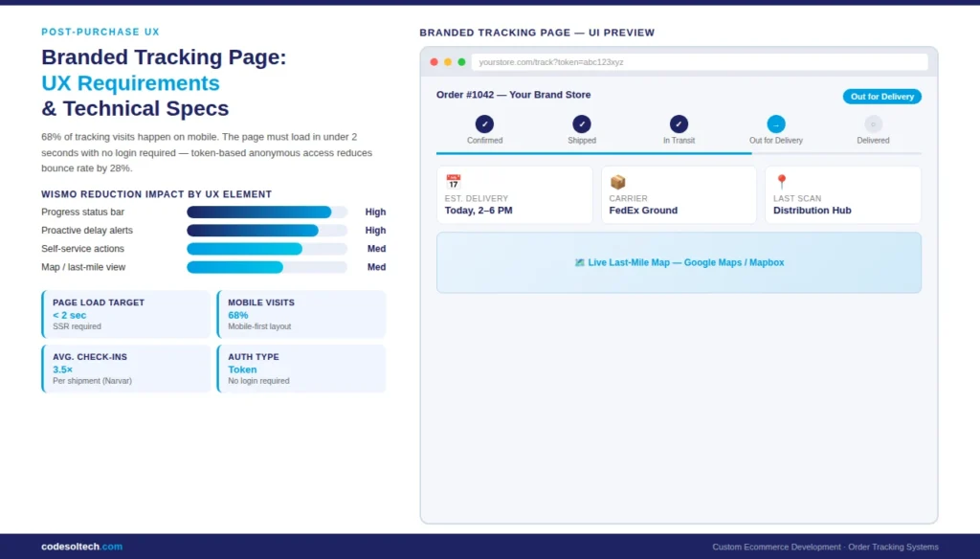980x559 pixels.
Task: Click the 'High' rating for Proactive delay alerts
Action: pos(375,230)
